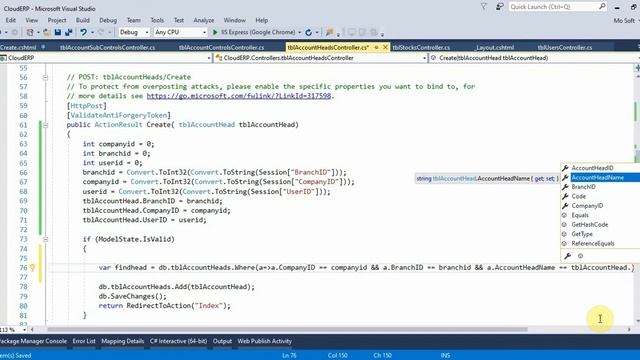Open the Analyze menu
The image size is (640, 360).
pyautogui.click(x=204, y=20)
